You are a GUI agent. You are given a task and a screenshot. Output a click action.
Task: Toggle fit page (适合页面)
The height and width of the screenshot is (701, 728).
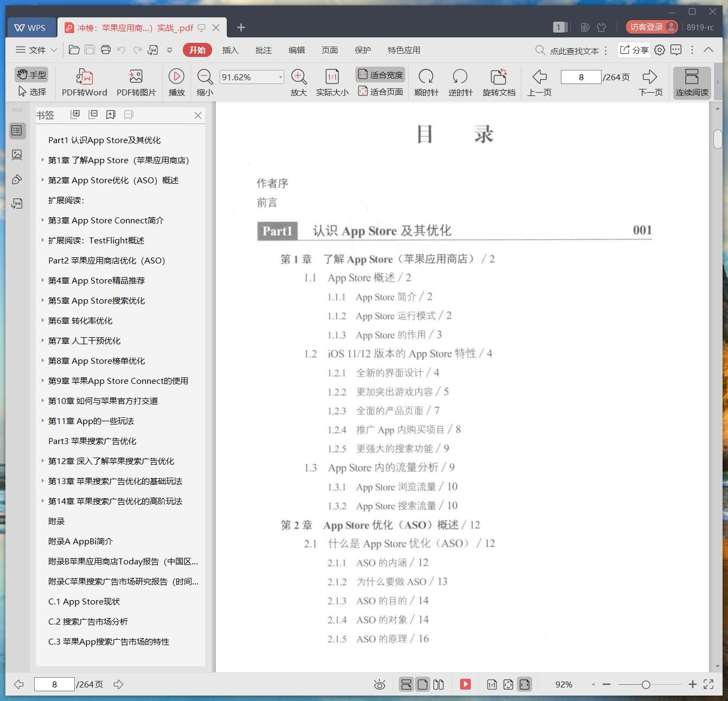point(380,92)
